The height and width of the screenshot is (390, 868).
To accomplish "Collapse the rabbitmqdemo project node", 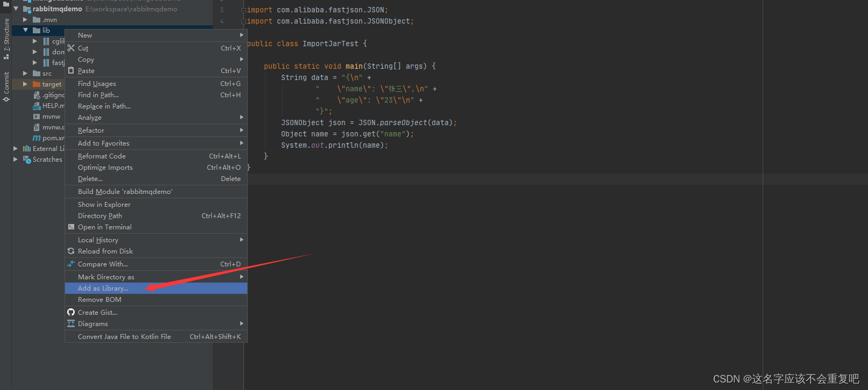I will pyautogui.click(x=16, y=9).
